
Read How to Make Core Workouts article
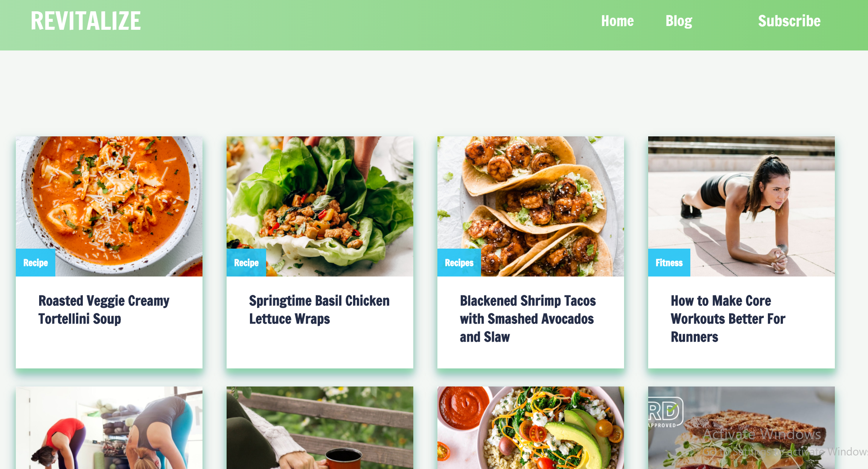point(728,319)
